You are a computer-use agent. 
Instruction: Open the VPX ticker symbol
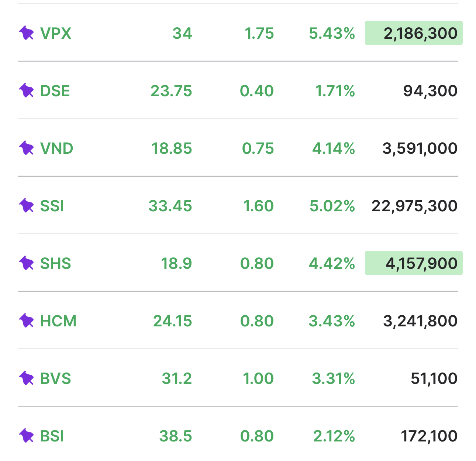coord(56,33)
